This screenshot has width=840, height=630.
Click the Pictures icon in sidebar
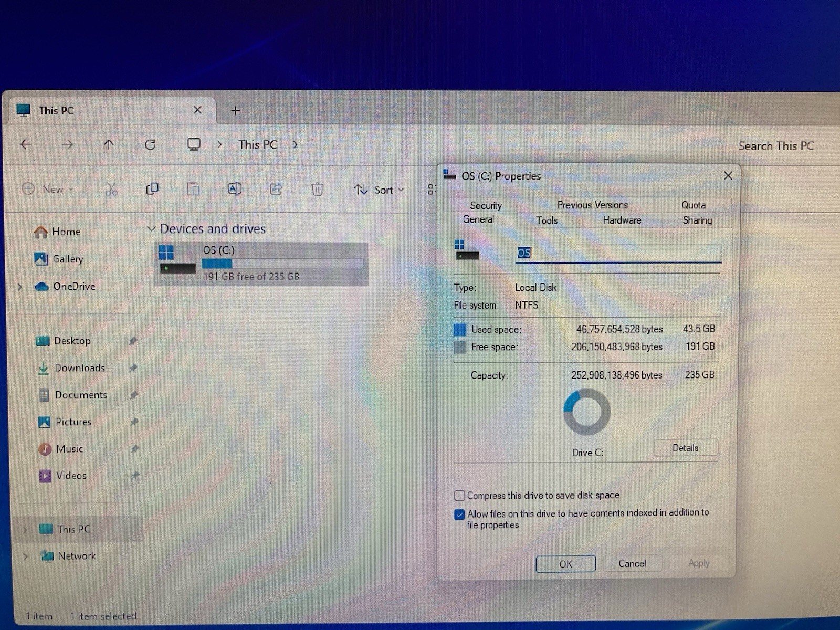[x=45, y=422]
